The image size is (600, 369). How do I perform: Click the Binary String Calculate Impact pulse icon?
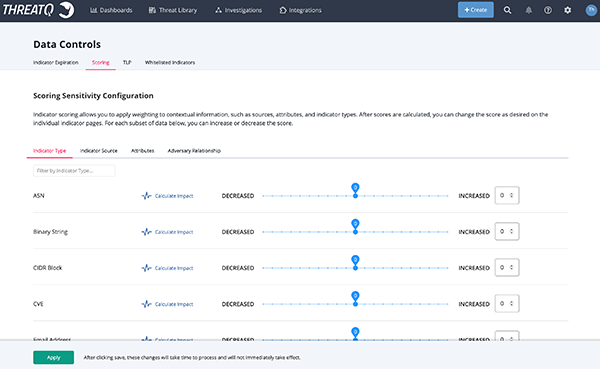click(x=147, y=232)
